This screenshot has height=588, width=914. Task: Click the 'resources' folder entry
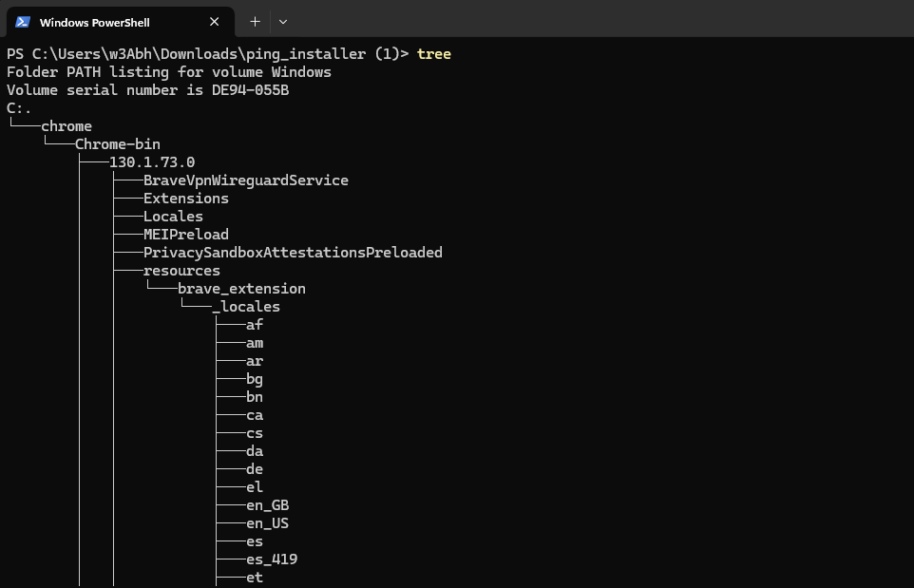tap(181, 271)
